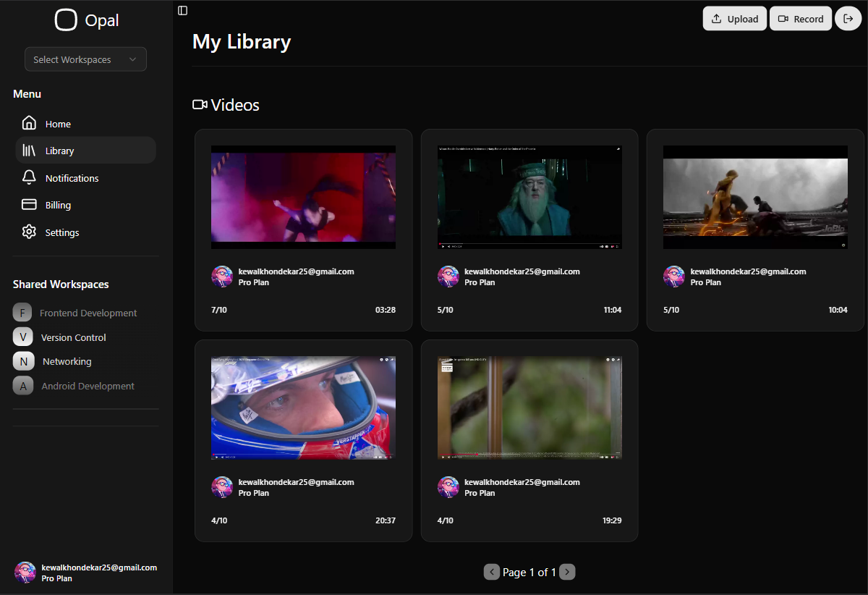Viewport: 868px width, 595px height.
Task: Click the '7/10' date label
Action: (219, 310)
